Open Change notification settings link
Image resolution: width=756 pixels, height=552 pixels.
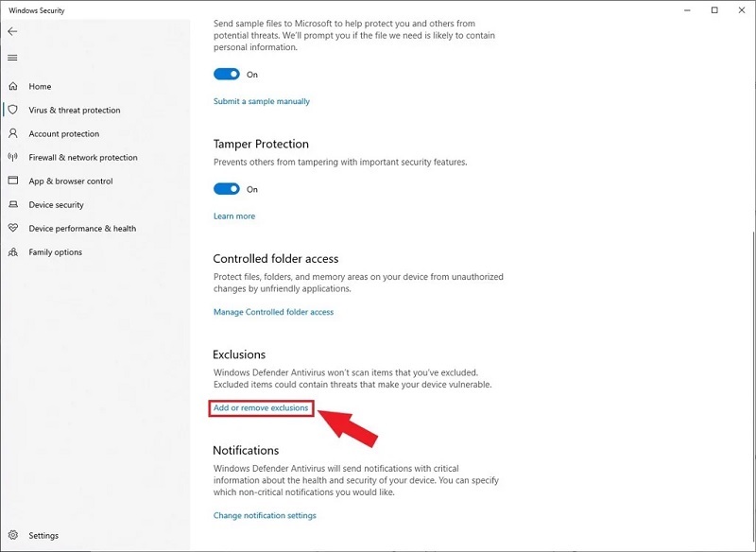[265, 515]
